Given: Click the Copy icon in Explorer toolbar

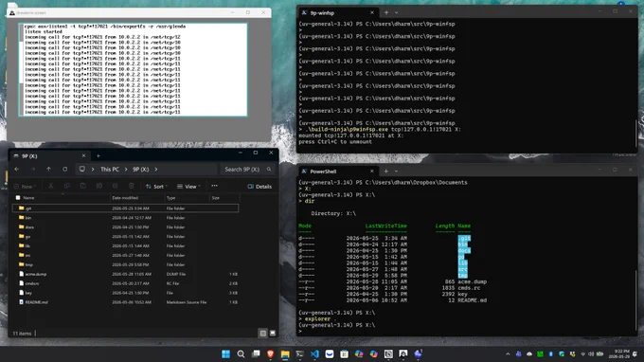Looking at the screenshot, I should [67, 186].
